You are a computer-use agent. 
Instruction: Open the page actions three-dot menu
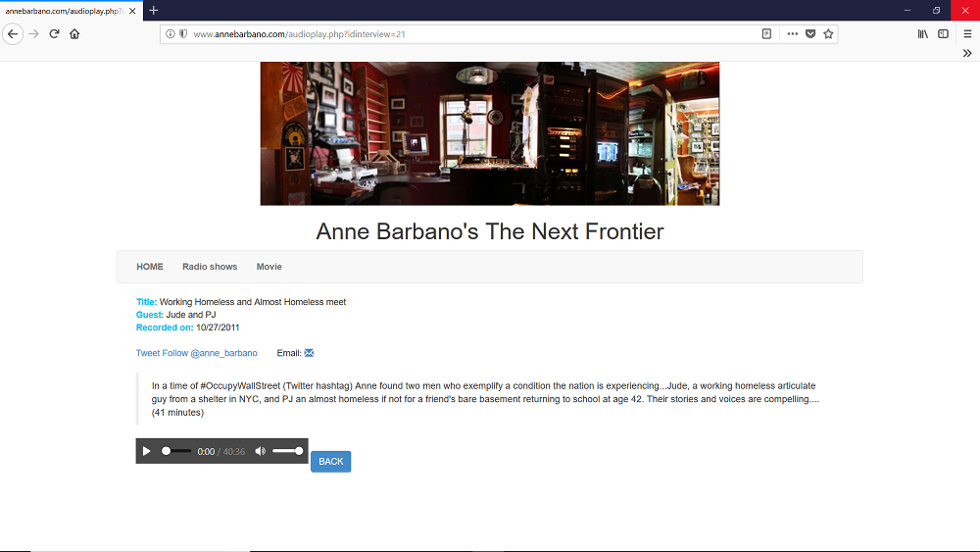[x=792, y=33]
